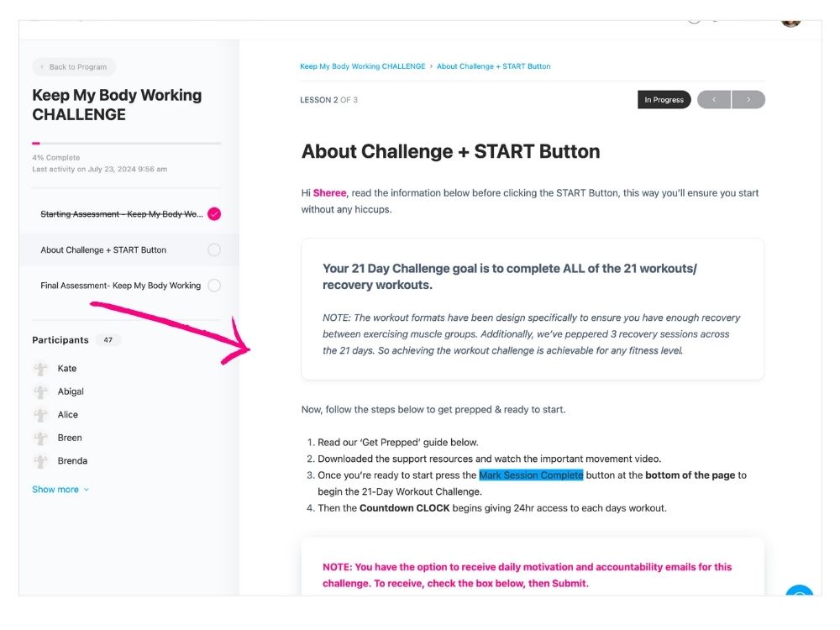Expand Show more participants
840x630 pixels.
tap(60, 490)
